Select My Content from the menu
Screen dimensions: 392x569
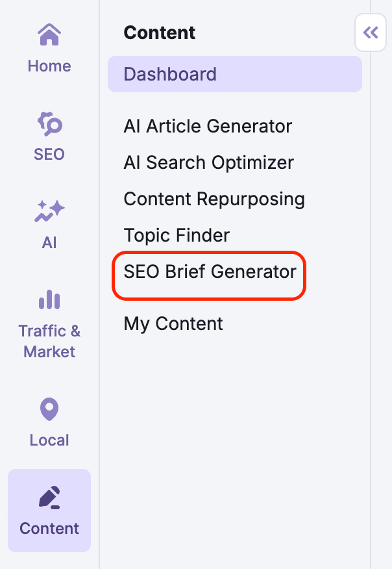click(173, 323)
